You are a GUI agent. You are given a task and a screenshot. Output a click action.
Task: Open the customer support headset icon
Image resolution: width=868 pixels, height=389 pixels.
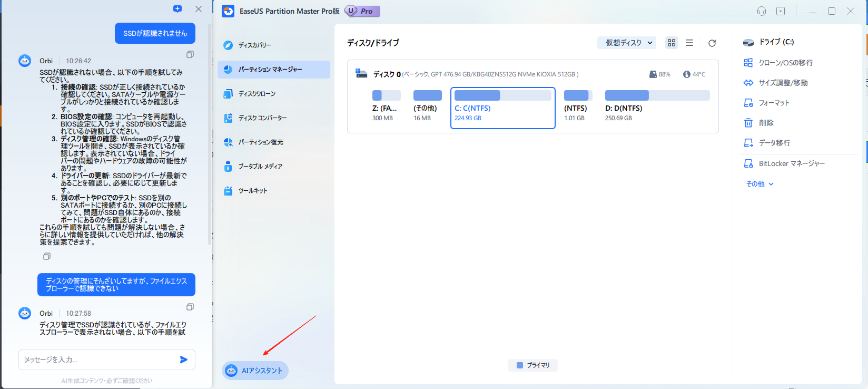tap(762, 11)
